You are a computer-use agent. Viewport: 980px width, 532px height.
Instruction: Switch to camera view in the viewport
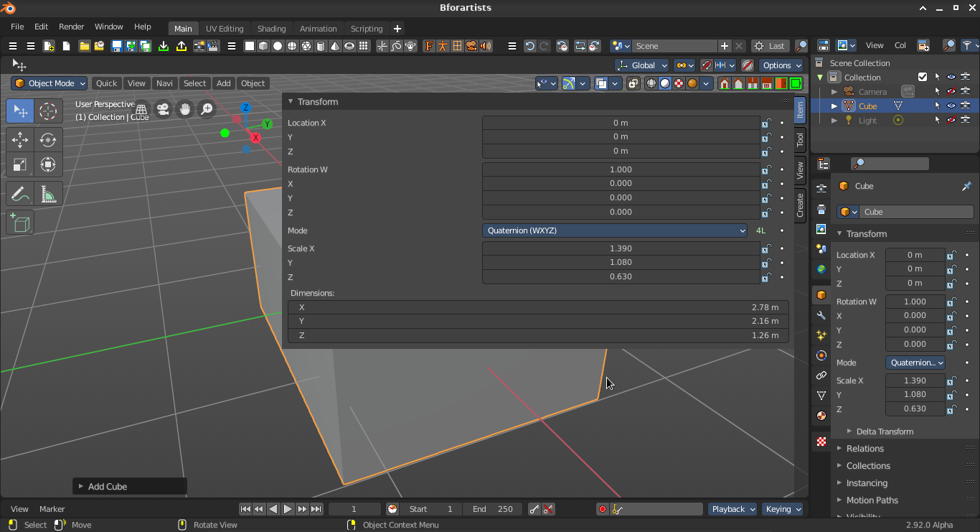click(x=163, y=109)
